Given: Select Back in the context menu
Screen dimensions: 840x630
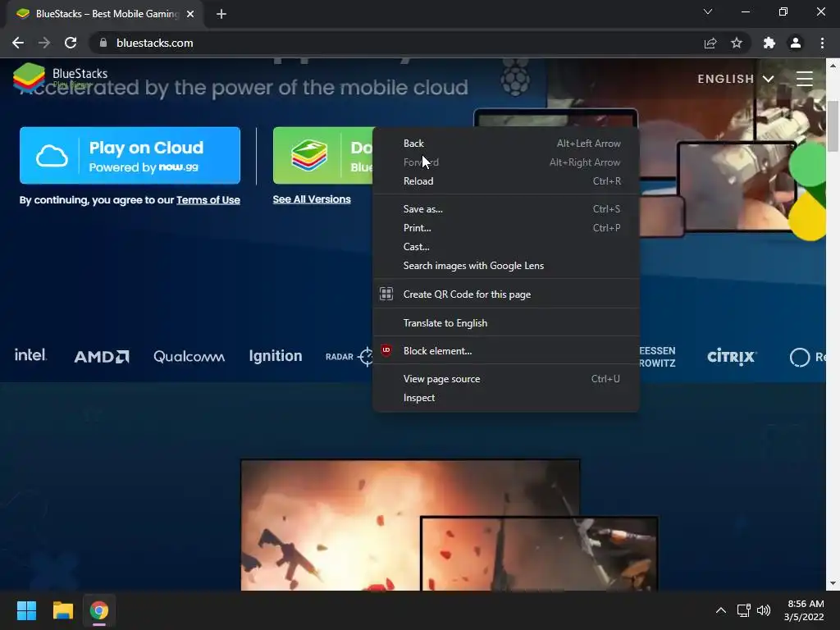Looking at the screenshot, I should (505, 143).
